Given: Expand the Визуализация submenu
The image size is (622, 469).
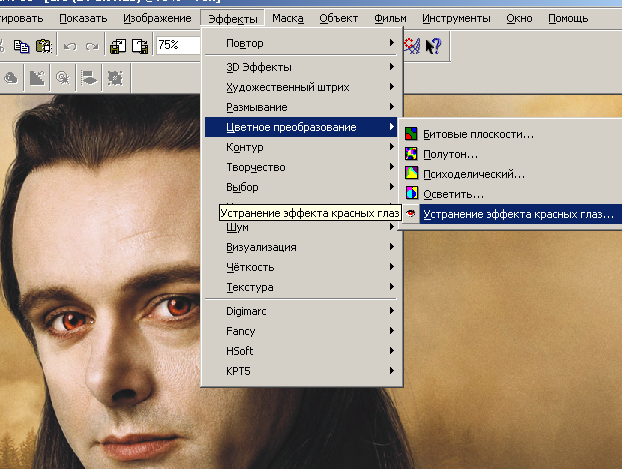Looking at the screenshot, I should pyautogui.click(x=301, y=247).
